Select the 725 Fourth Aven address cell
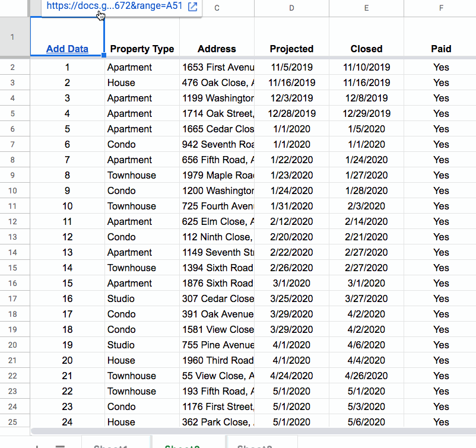 click(x=217, y=206)
